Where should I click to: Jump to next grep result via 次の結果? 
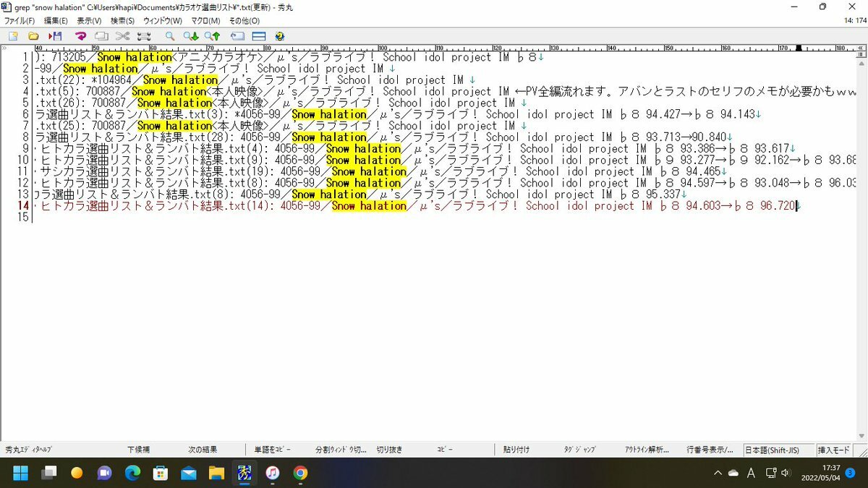[x=203, y=449]
